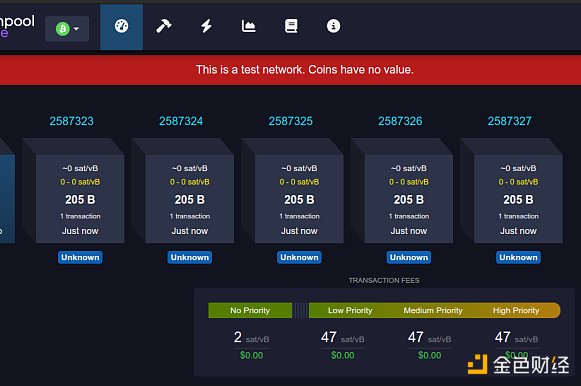Click Unknown pool badge under block 2587325
The width and height of the screenshot is (581, 386).
point(299,257)
